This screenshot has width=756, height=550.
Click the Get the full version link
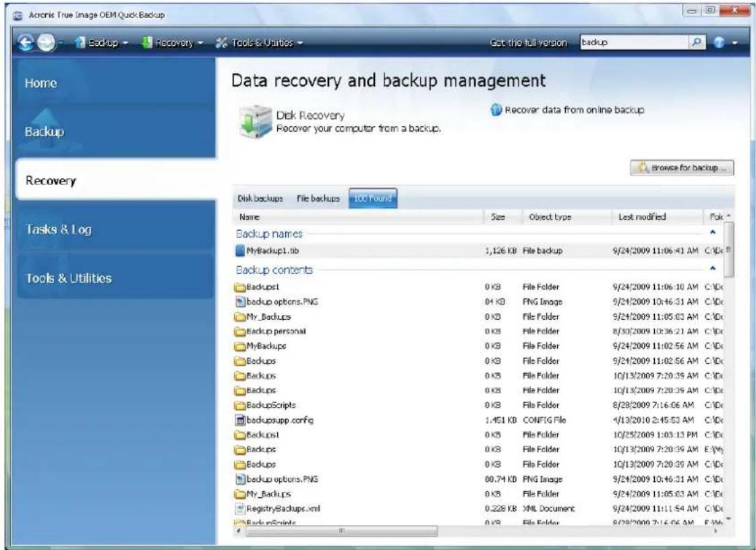pos(528,43)
